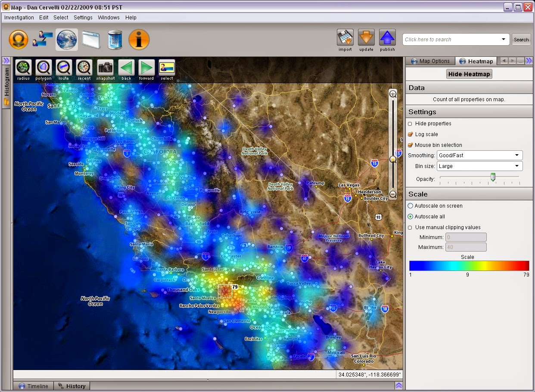This screenshot has width=535, height=392.
Task: Click the Hide Heatmap button
Action: 469,74
